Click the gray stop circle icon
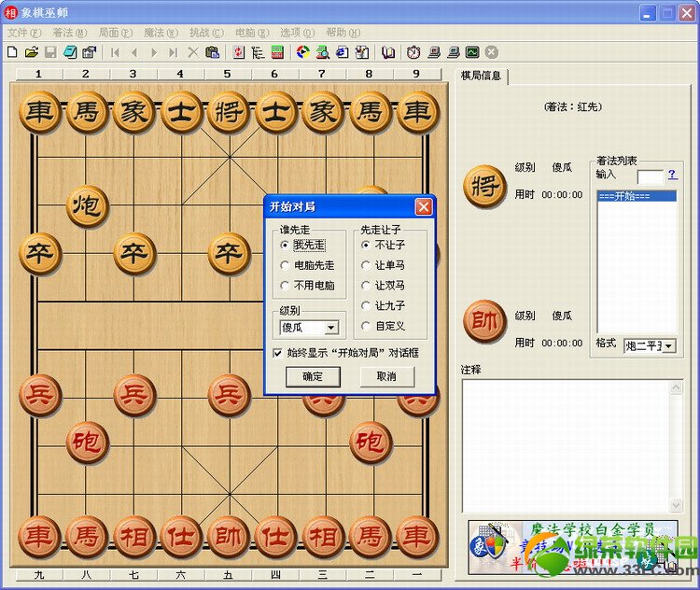 492,52
